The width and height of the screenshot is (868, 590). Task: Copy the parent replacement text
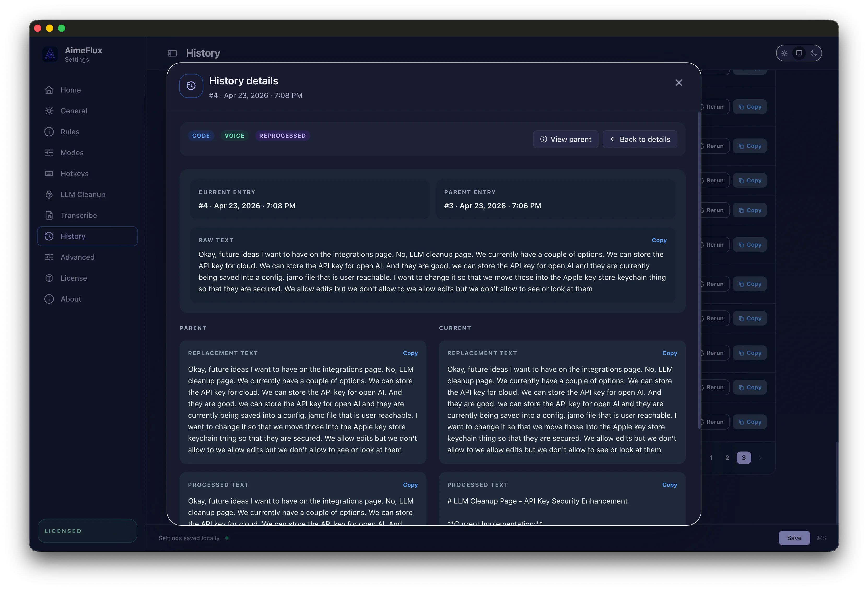tap(410, 354)
